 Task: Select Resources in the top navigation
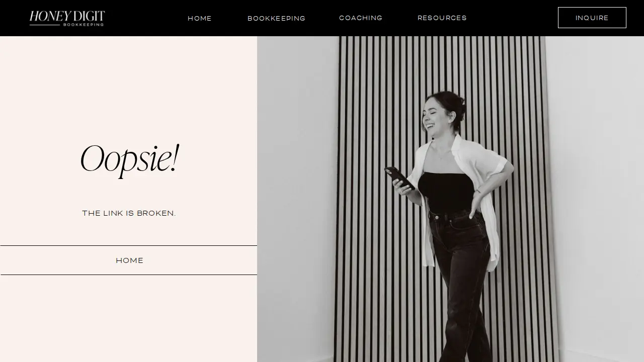pos(442,18)
